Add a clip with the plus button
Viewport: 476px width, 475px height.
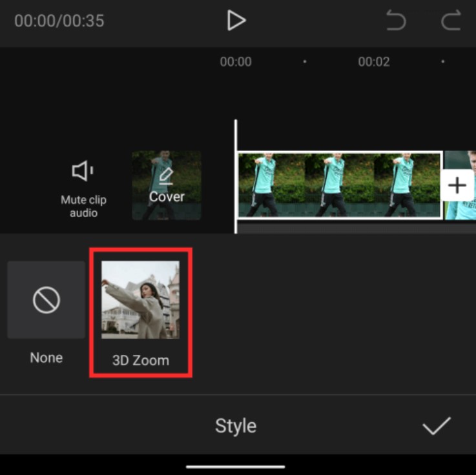(x=457, y=186)
